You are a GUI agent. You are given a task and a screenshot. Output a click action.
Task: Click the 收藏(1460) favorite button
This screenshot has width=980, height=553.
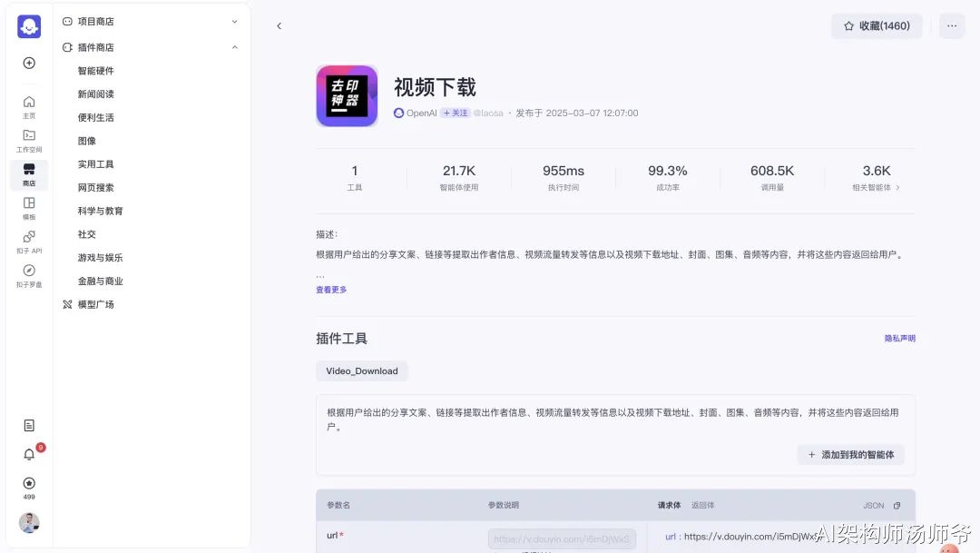pyautogui.click(x=877, y=25)
